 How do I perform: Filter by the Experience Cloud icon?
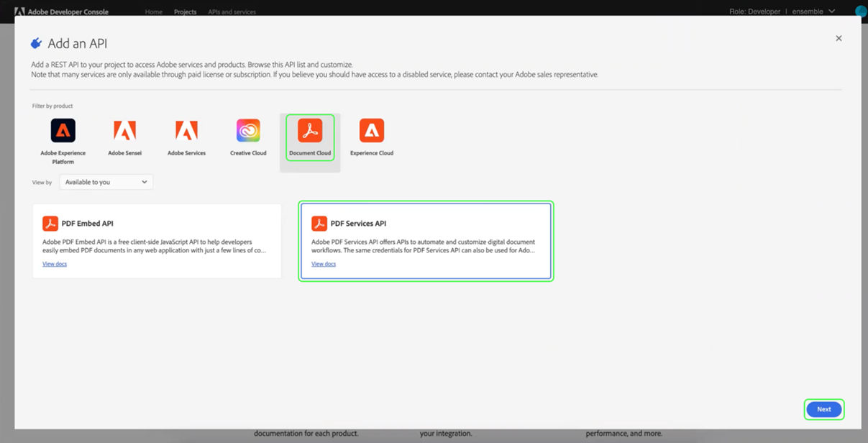[x=372, y=130]
